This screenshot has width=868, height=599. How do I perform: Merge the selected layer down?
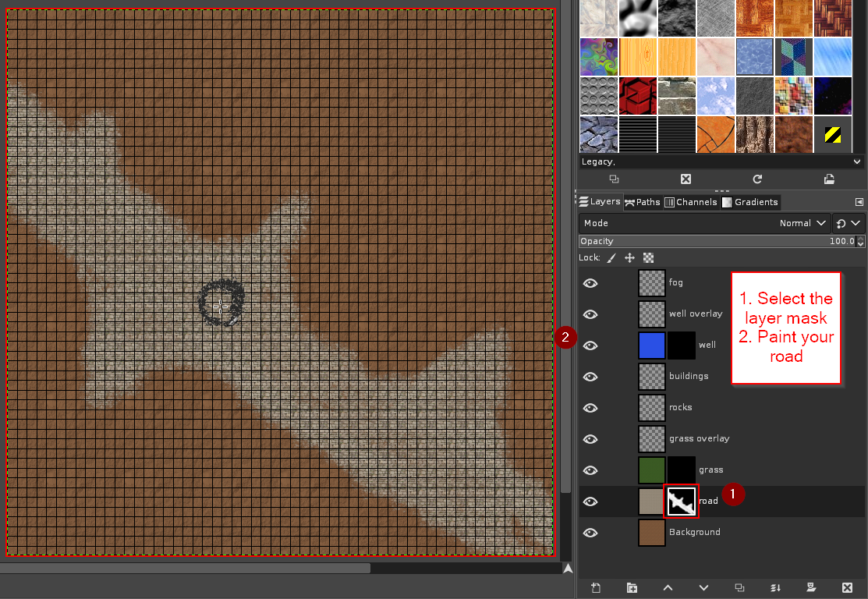[x=775, y=587]
